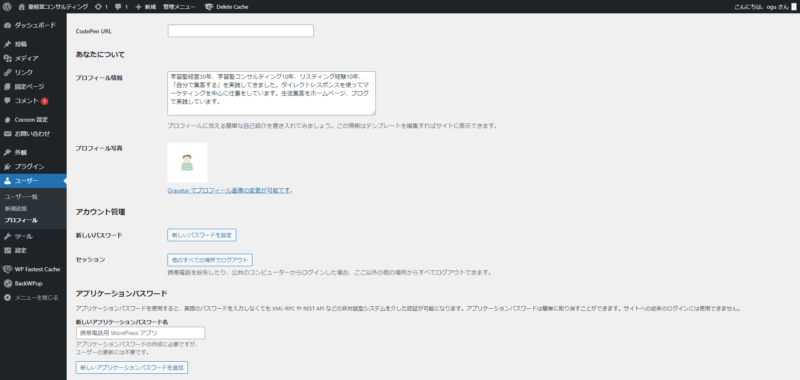Select ユーザー一覧 in the Users submenu
Viewport: 800px width, 380px height.
(x=21, y=196)
